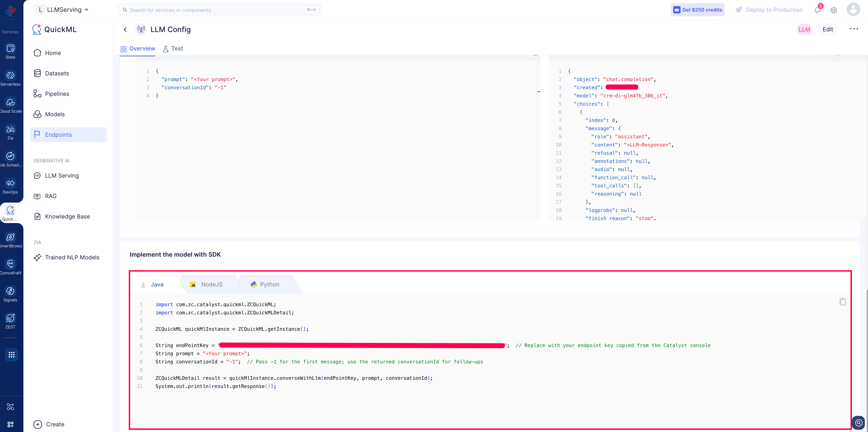868x432 pixels.
Task: Open the Job Scheduling service
Action: 10,159
